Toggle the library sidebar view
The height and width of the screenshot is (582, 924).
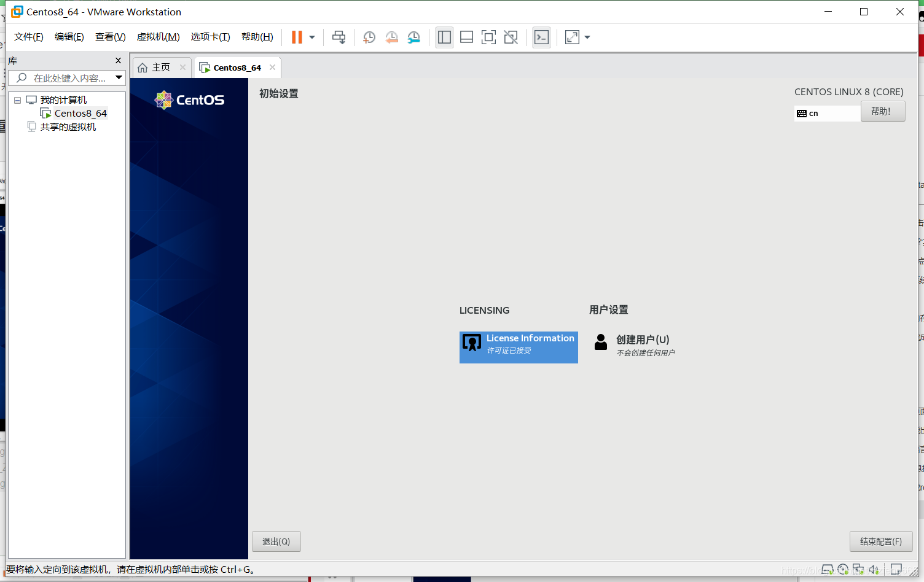point(444,37)
